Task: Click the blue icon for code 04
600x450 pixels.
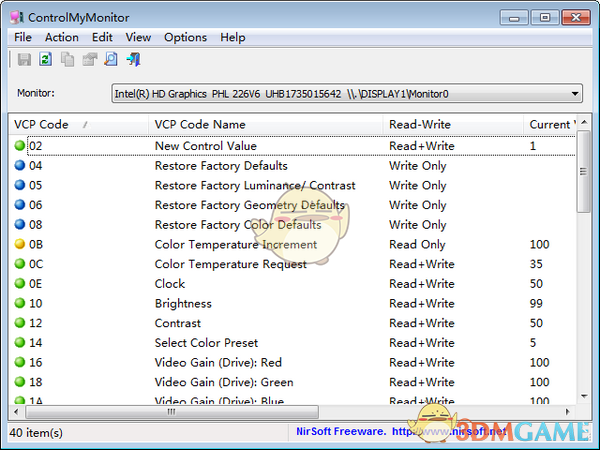Action: pyautogui.click(x=20, y=166)
